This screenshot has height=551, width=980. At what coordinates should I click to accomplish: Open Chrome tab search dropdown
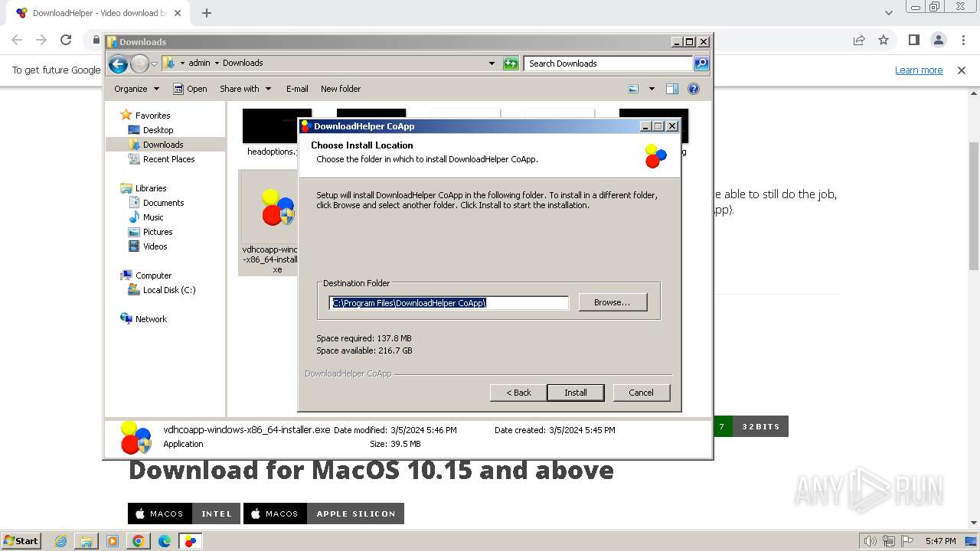888,13
